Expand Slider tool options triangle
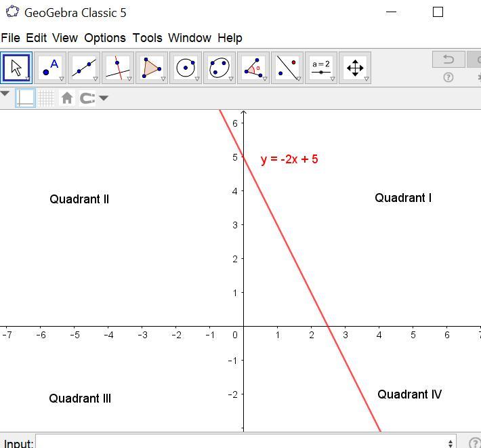481x448 pixels. tap(333, 79)
